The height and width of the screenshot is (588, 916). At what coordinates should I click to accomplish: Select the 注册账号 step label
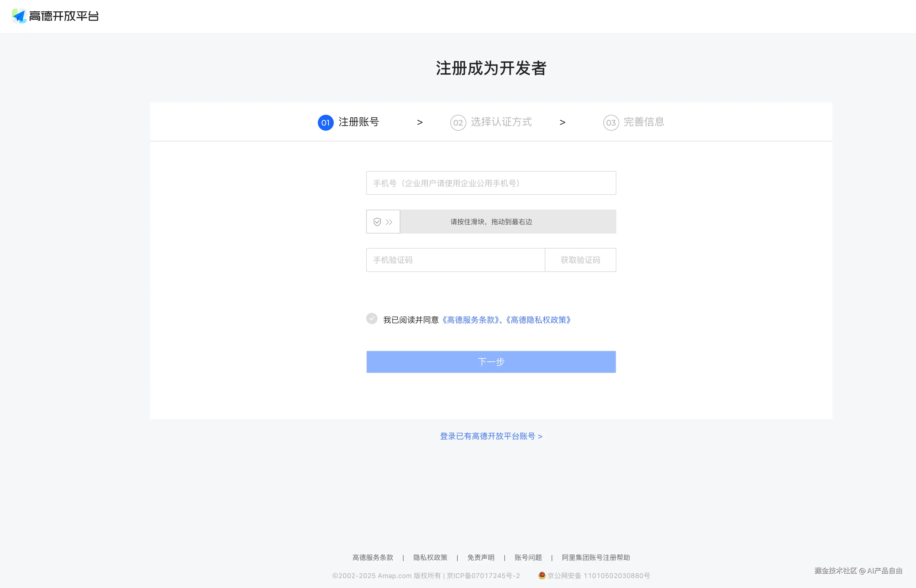[358, 122]
